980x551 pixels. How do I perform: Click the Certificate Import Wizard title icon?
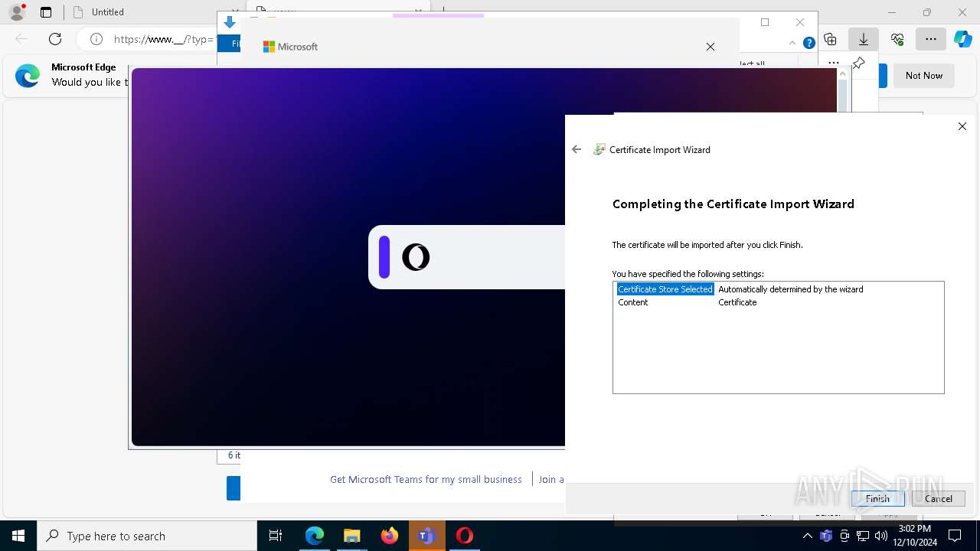[x=599, y=149]
